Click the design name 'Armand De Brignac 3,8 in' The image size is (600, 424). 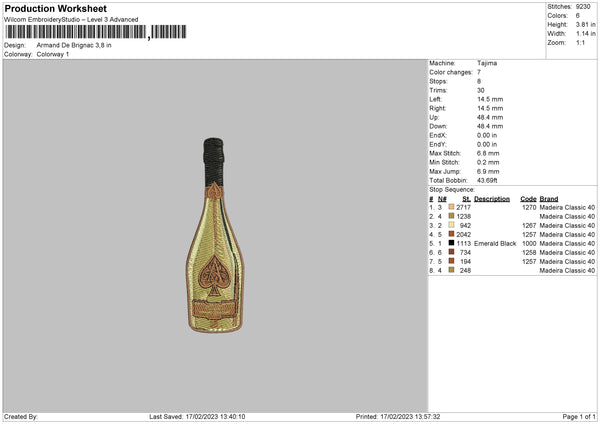click(74, 45)
